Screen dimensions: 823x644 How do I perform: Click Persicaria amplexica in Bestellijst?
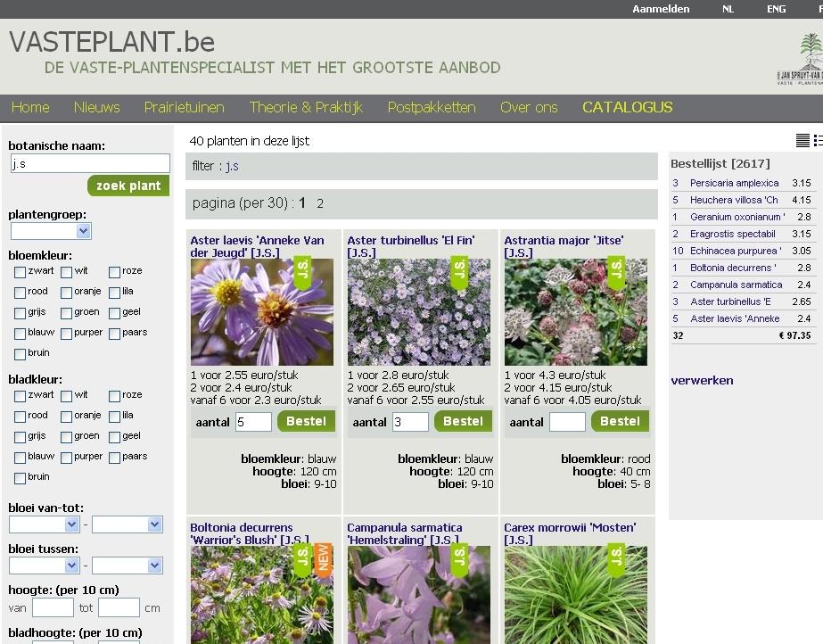tap(735, 183)
